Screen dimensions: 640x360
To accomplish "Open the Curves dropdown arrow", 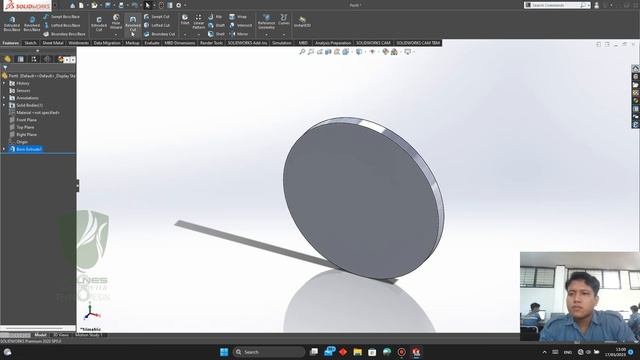I will point(284,35).
